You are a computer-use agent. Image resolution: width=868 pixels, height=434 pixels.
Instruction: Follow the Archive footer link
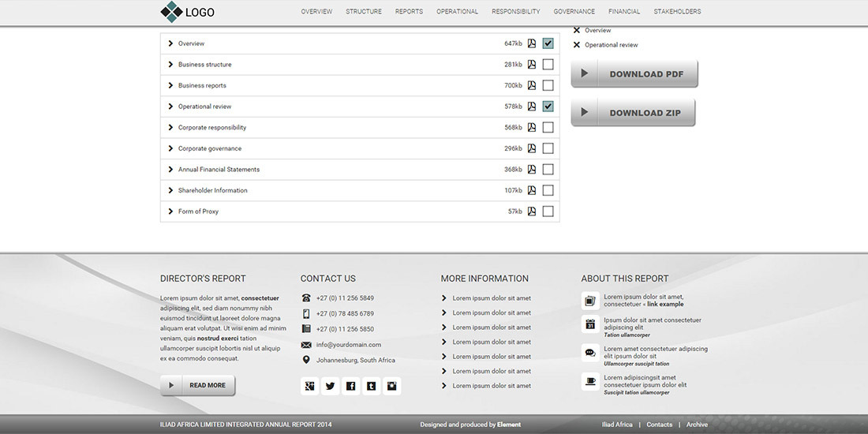pyautogui.click(x=697, y=425)
